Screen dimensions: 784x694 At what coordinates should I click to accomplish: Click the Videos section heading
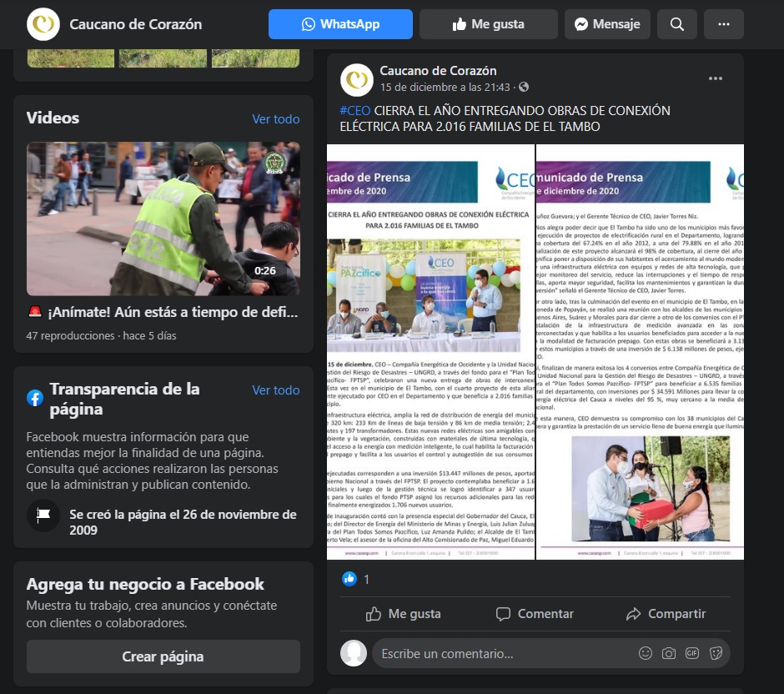coord(53,118)
